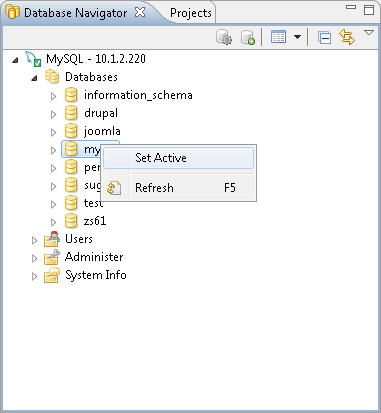This screenshot has height=413, width=381.
Task: Create new connection database plus icon
Action: [x=248, y=37]
